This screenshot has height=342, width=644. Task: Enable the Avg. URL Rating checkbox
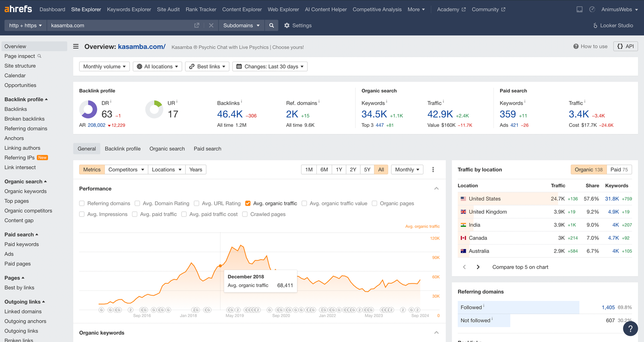196,203
